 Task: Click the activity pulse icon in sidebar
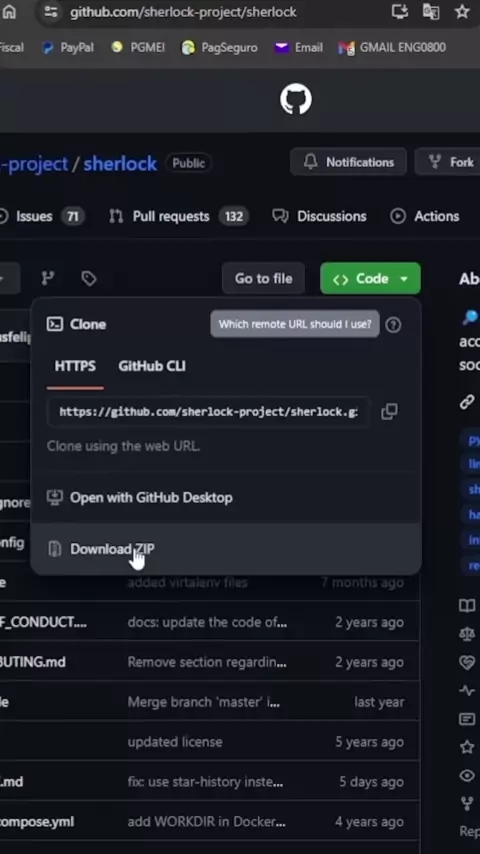[x=467, y=691]
